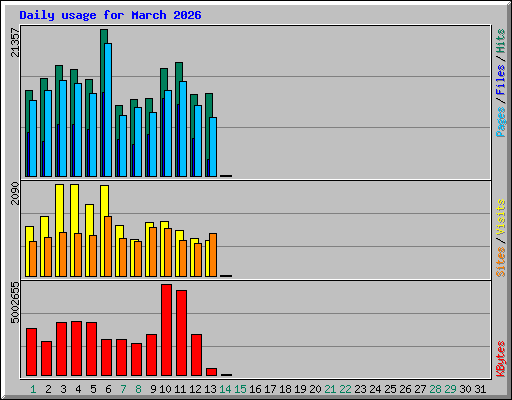This screenshot has height=400, width=512.
Task: Click day 24 on the x-axis
Action: (x=375, y=389)
